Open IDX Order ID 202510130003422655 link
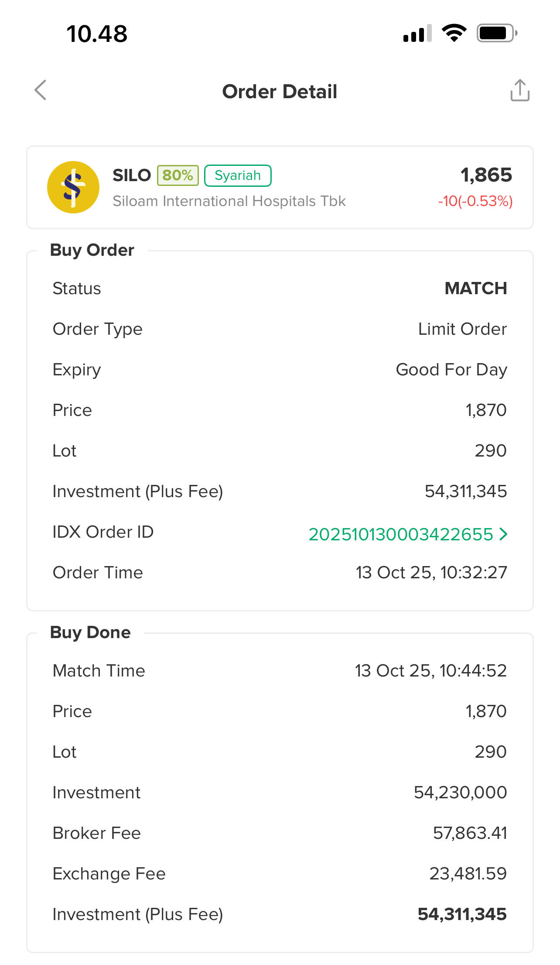 tap(400, 534)
